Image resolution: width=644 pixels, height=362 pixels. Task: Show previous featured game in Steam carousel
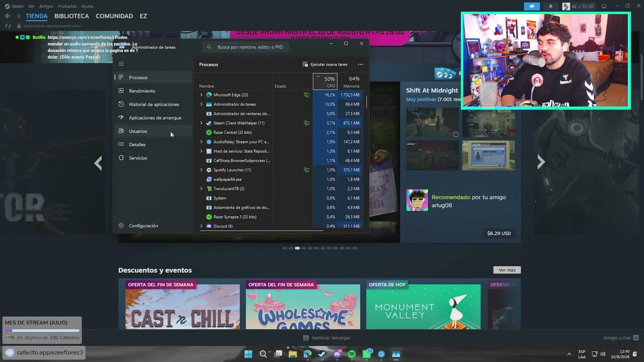tap(98, 163)
